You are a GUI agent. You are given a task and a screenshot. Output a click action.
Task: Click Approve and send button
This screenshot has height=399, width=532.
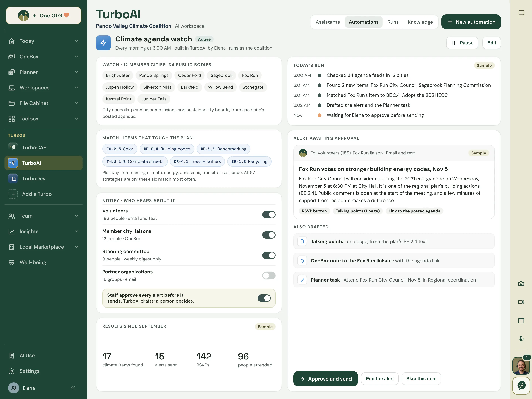pos(325,378)
